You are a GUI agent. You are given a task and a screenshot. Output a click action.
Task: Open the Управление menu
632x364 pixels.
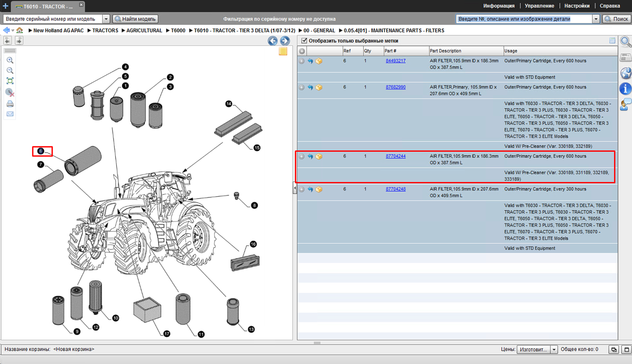(539, 6)
